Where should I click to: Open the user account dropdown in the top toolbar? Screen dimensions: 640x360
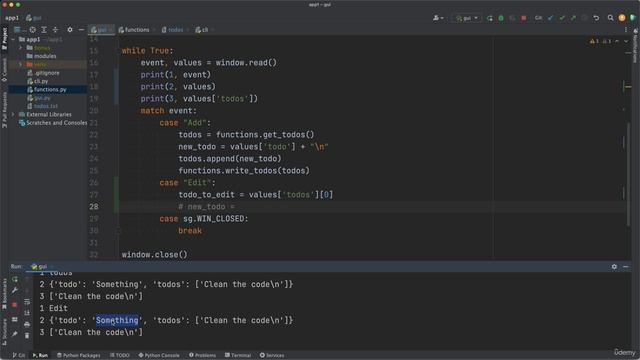pos(438,18)
